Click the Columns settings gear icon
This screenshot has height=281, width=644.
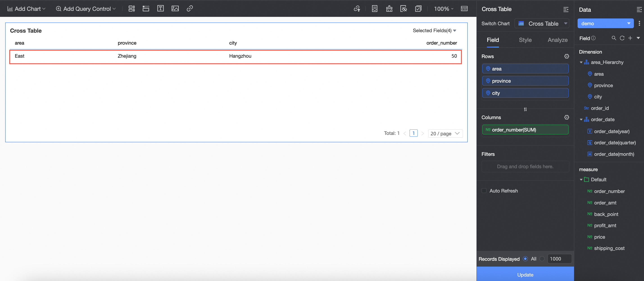[567, 117]
